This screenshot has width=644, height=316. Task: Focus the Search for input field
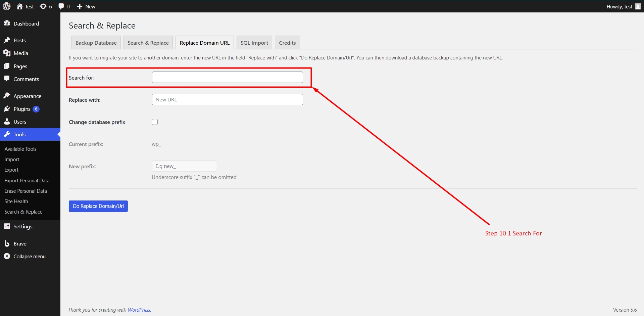click(228, 77)
